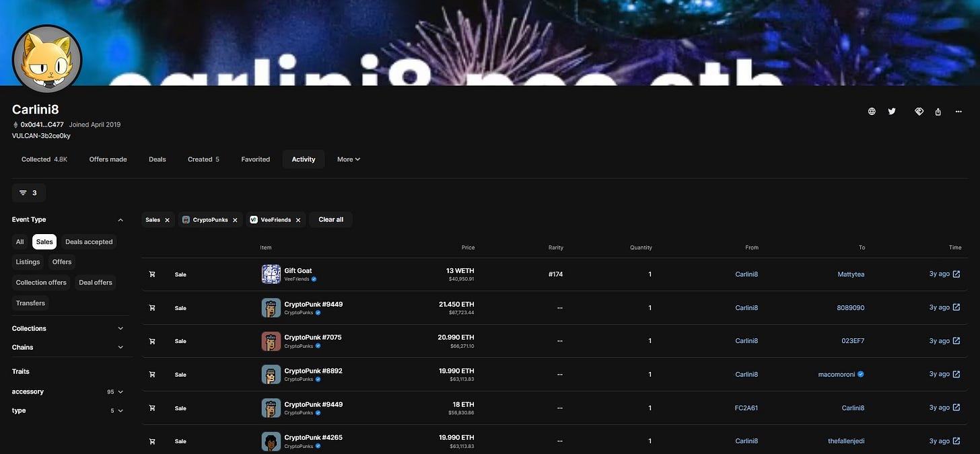Click the #174 rarity value
This screenshot has height=454, width=980.
(x=556, y=274)
